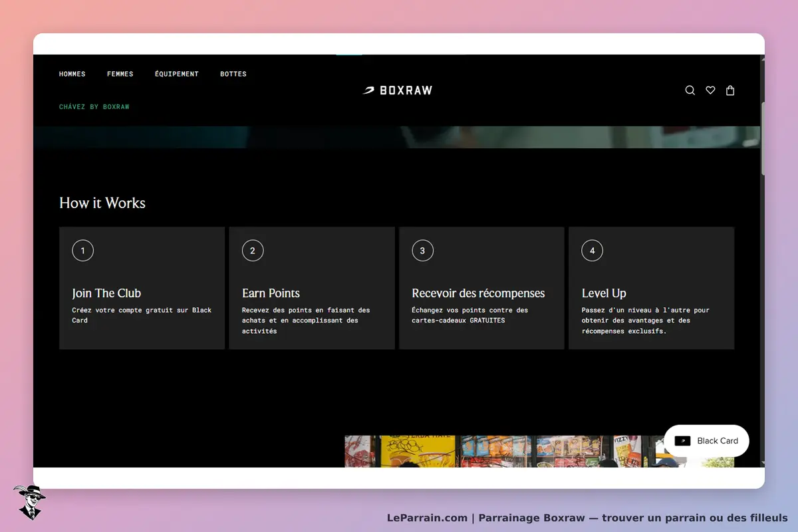
Task: Open the ÉQUIPEMENT menu
Action: coord(177,74)
